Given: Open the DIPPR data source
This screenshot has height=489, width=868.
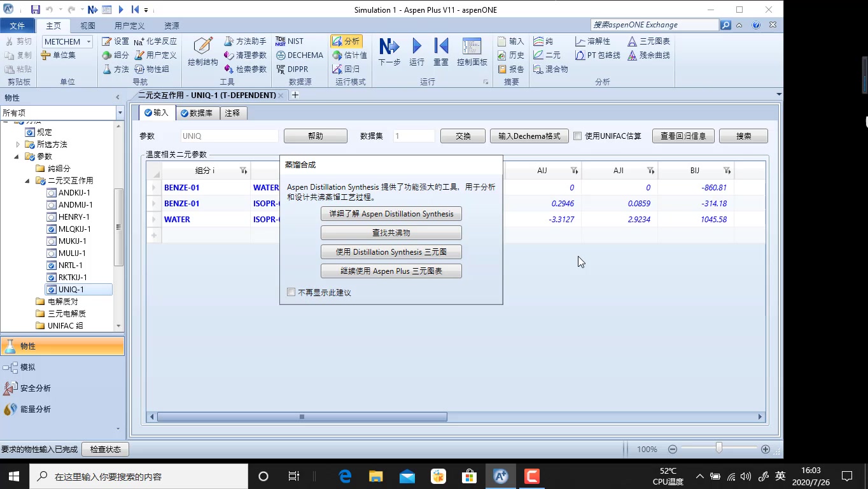Looking at the screenshot, I should pyautogui.click(x=293, y=69).
